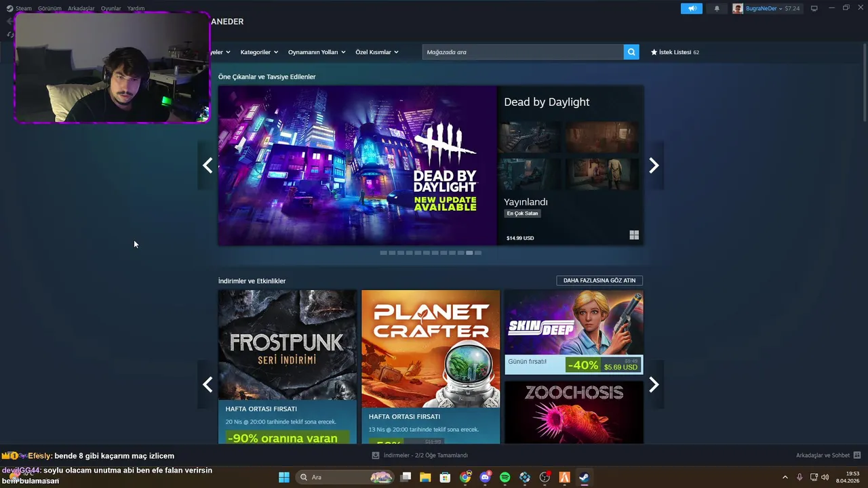868x488 pixels.
Task: Open the Arkadaşlar menu
Action: click(x=81, y=8)
